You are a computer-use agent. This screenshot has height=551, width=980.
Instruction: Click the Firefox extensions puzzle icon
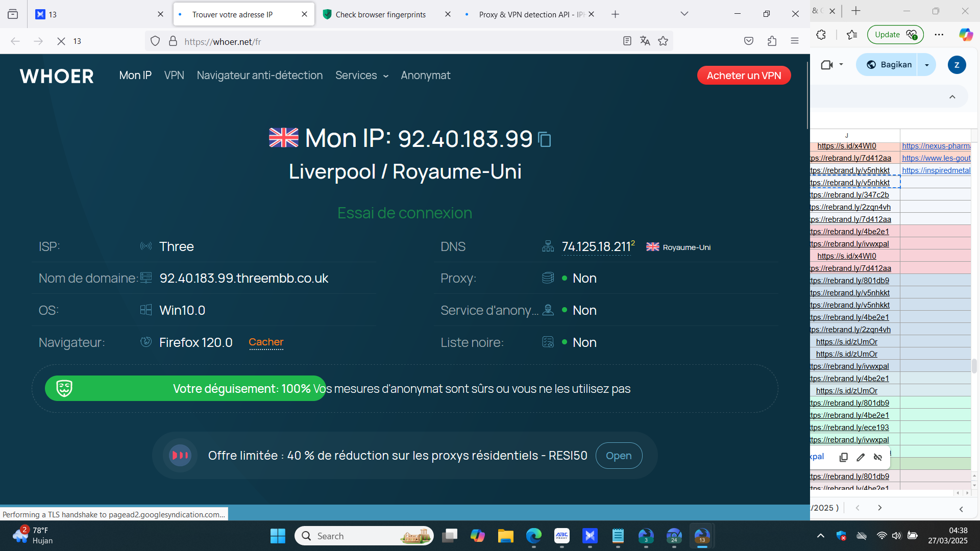772,41
